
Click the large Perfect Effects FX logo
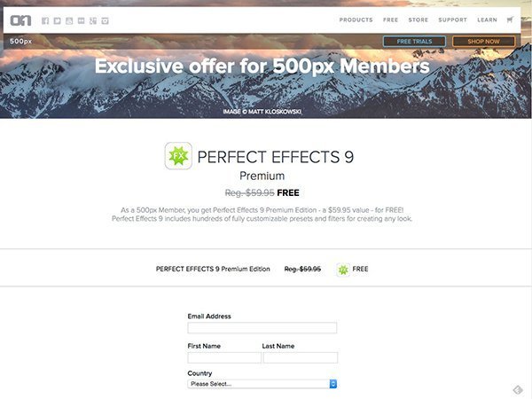click(x=178, y=156)
